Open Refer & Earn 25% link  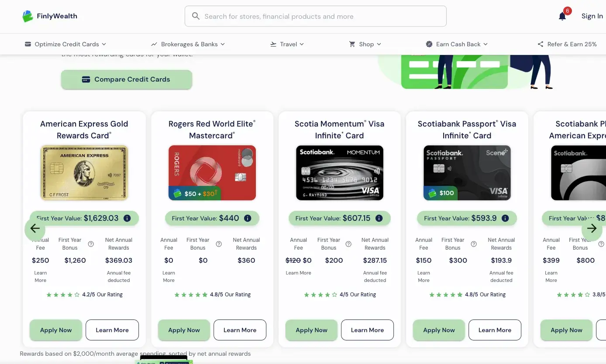567,44
